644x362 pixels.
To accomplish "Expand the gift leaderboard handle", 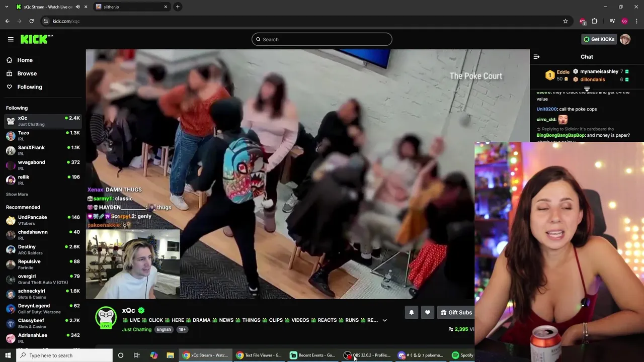I will coord(587,89).
